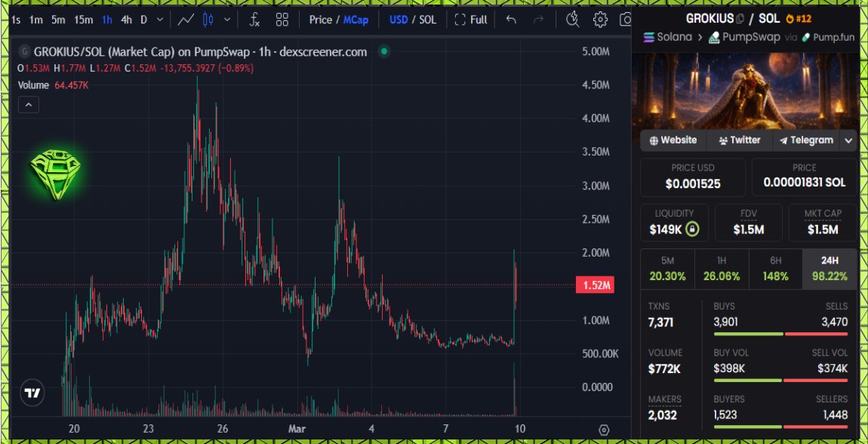Open the Pump.fun link
The width and height of the screenshot is (868, 444).
828,37
